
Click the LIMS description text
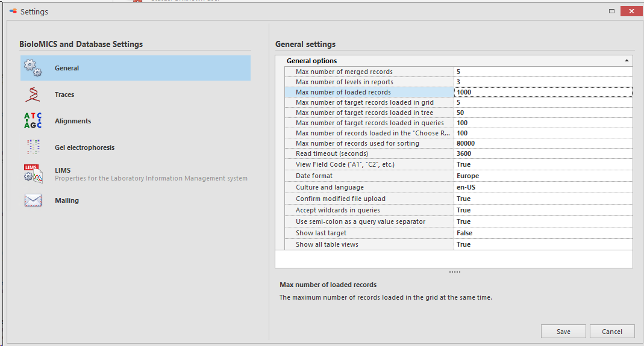tap(151, 179)
